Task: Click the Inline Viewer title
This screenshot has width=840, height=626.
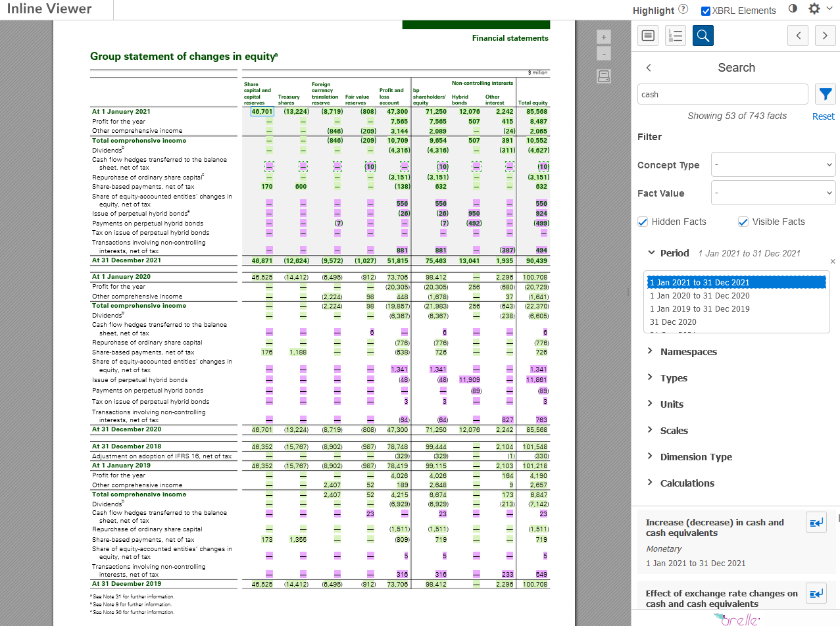Action: tap(49, 9)
